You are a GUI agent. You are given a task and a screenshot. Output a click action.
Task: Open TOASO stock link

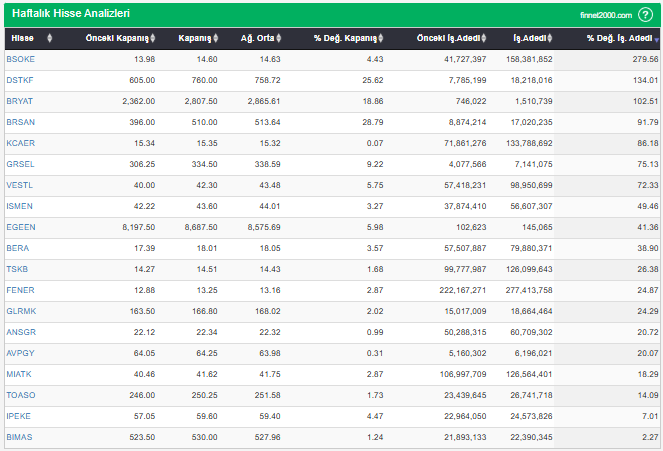coord(20,395)
